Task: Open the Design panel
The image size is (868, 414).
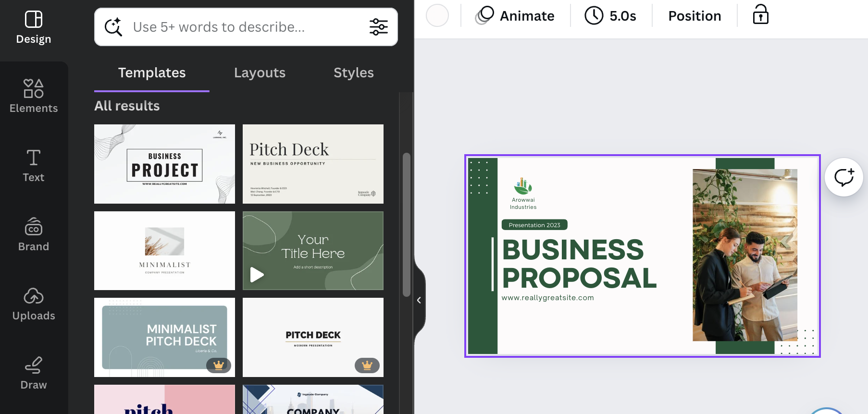Action: click(34, 28)
